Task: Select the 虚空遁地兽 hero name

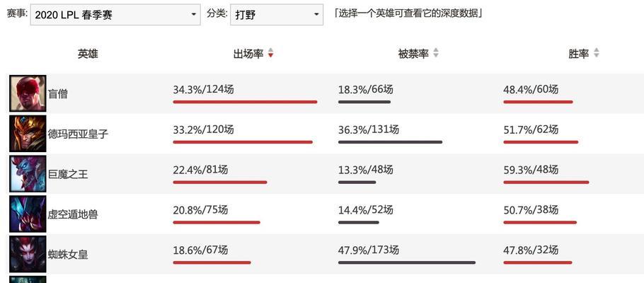Action: click(73, 215)
